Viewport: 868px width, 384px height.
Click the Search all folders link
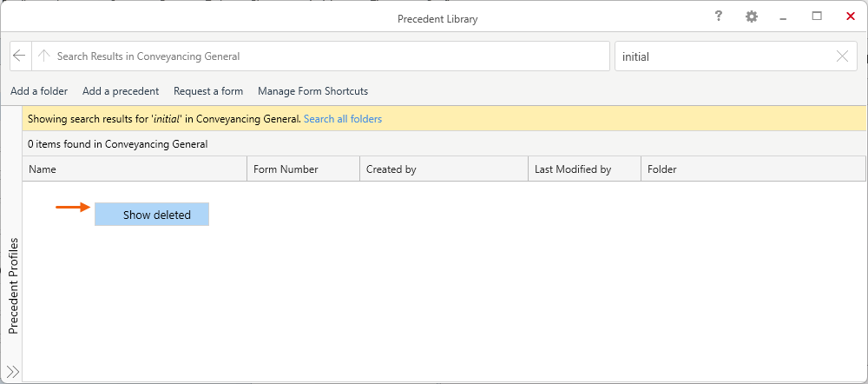[342, 119]
